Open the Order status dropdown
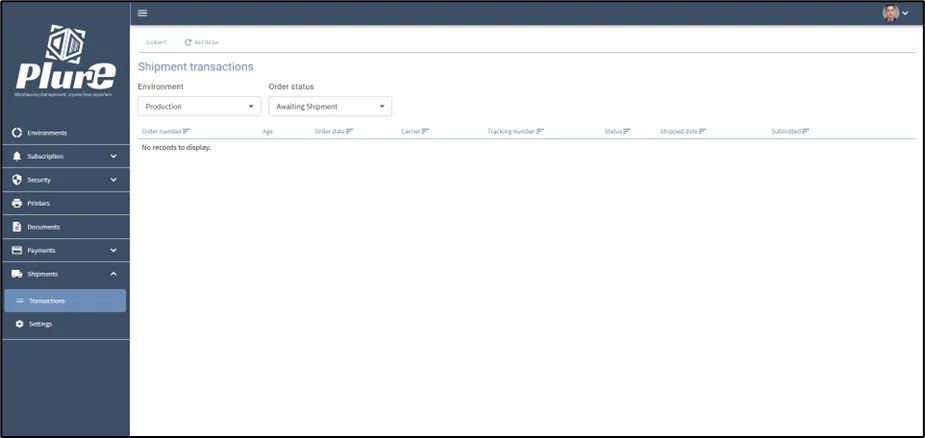925x438 pixels. [x=330, y=106]
